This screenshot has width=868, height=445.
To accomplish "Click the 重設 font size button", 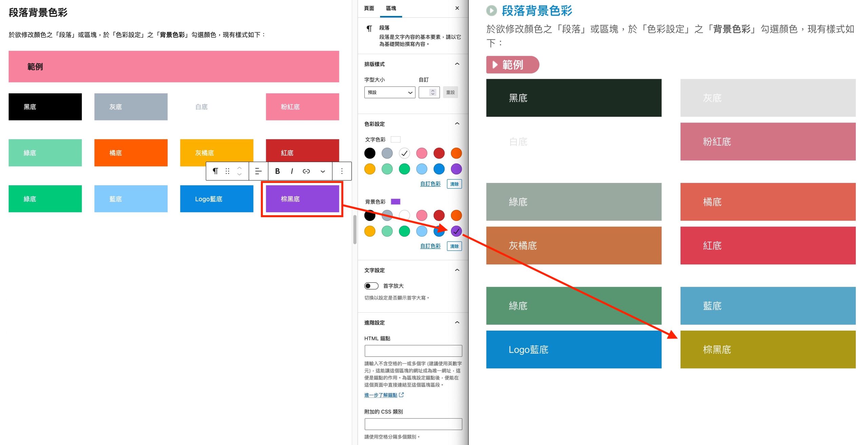I will tap(450, 92).
